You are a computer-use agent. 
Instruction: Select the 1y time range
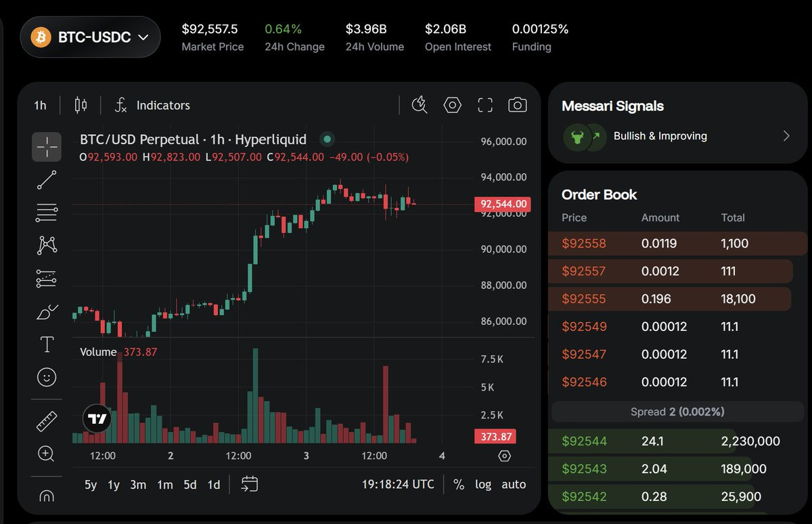(x=114, y=484)
